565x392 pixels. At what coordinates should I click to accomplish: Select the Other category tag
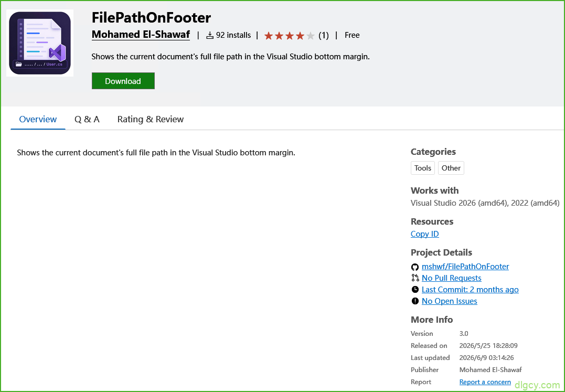pyautogui.click(x=451, y=168)
